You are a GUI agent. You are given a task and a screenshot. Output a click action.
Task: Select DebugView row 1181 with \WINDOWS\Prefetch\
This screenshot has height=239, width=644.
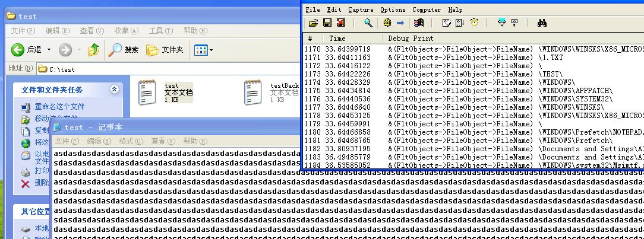(474, 140)
